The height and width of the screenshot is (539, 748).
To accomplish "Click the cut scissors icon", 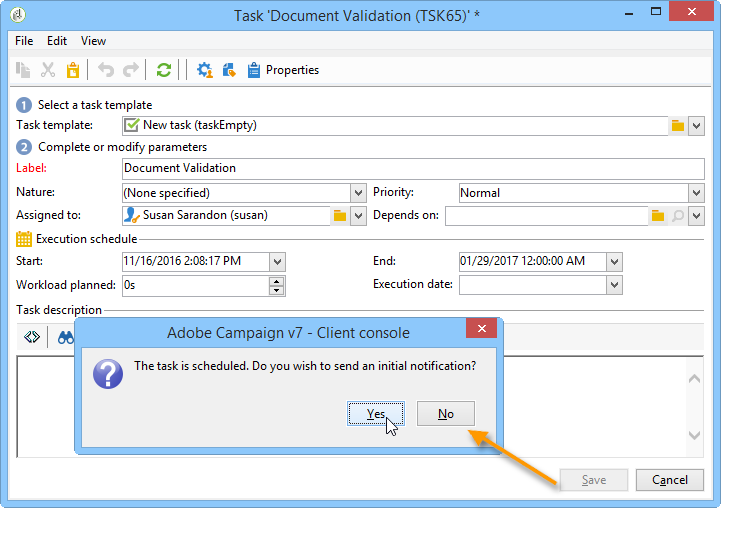I will (48, 70).
